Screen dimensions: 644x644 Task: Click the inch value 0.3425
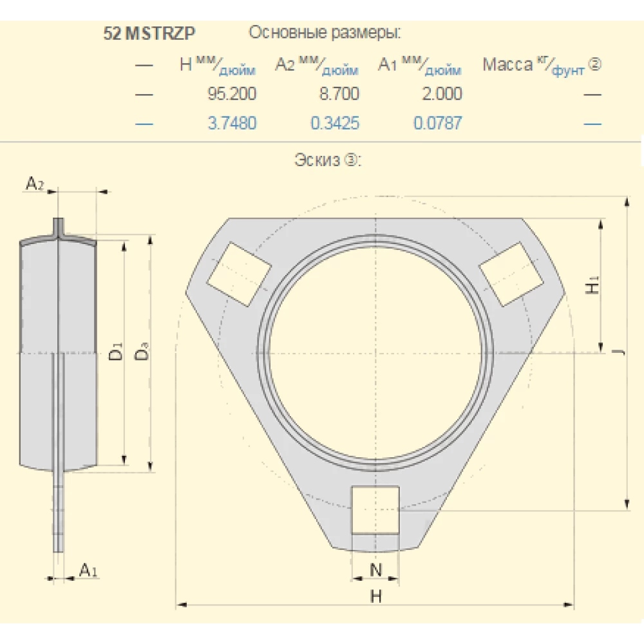coord(335,122)
